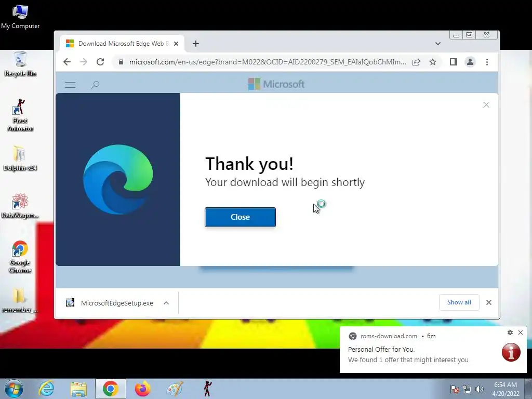Click the padlock site info icon
The height and width of the screenshot is (399, 532).
coord(121,62)
